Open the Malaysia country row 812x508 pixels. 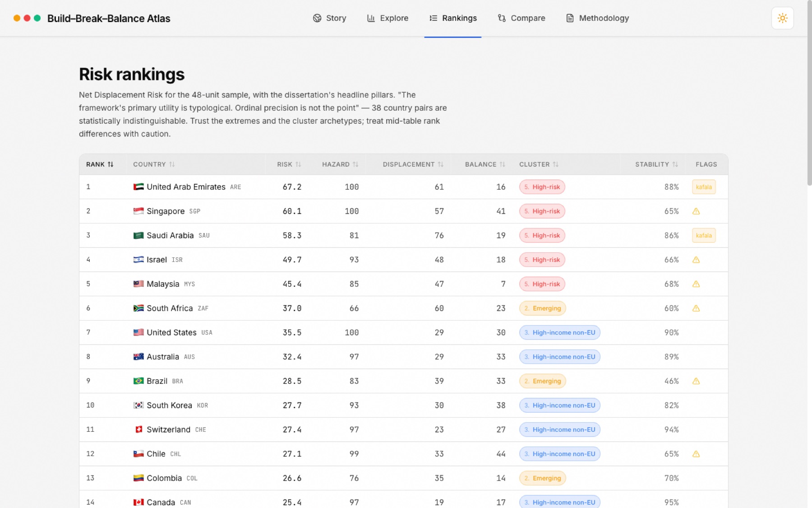(403, 284)
